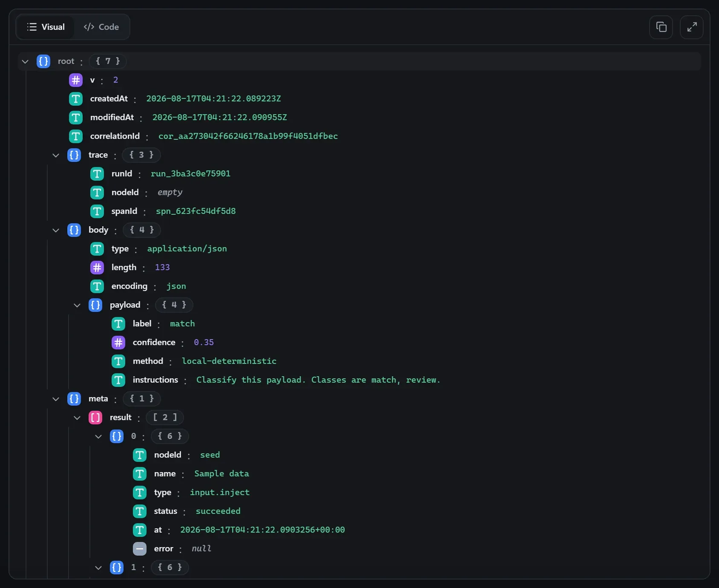Click the text icon beside label
This screenshot has width=719, height=588.
[x=118, y=324]
